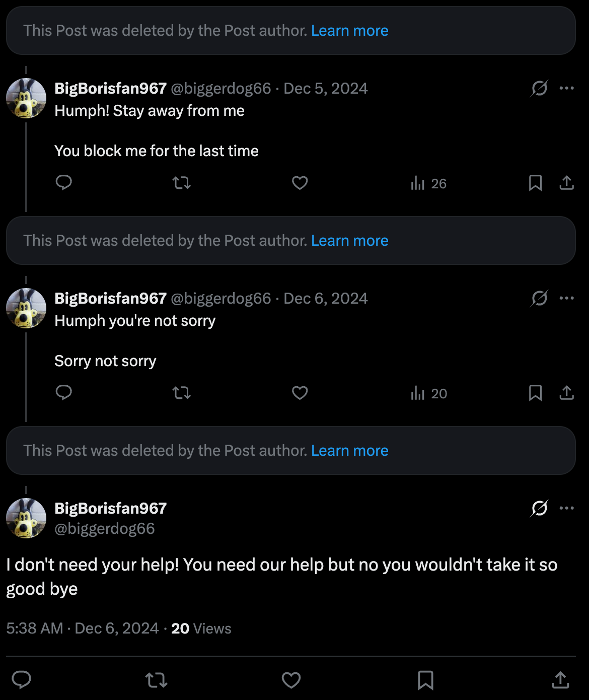Bookmark the Dec 5, 2024 post

coord(536,183)
